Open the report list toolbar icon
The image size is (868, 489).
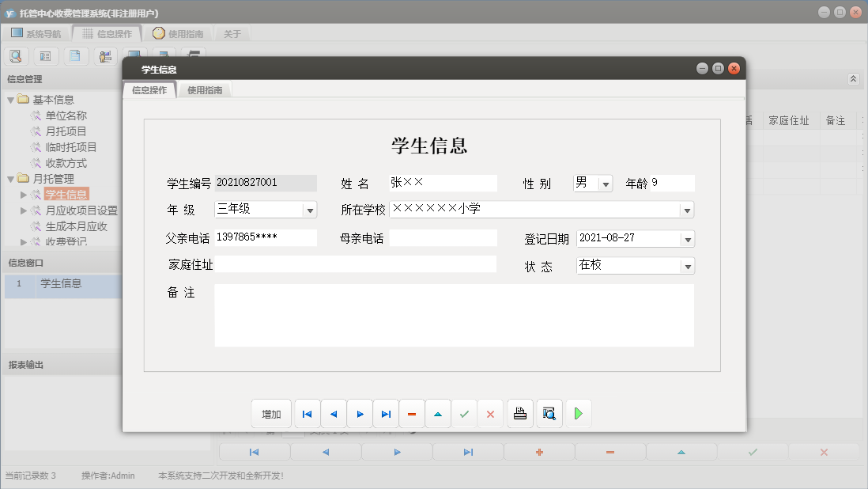point(45,55)
